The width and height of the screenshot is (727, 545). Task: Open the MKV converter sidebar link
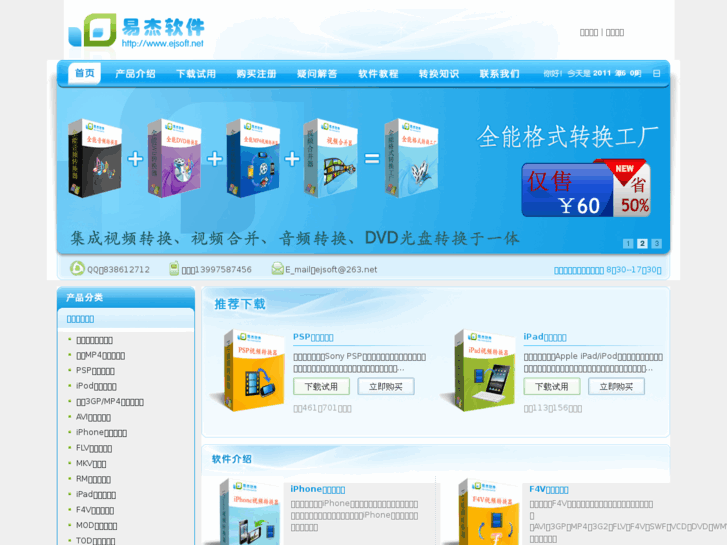(x=91, y=464)
